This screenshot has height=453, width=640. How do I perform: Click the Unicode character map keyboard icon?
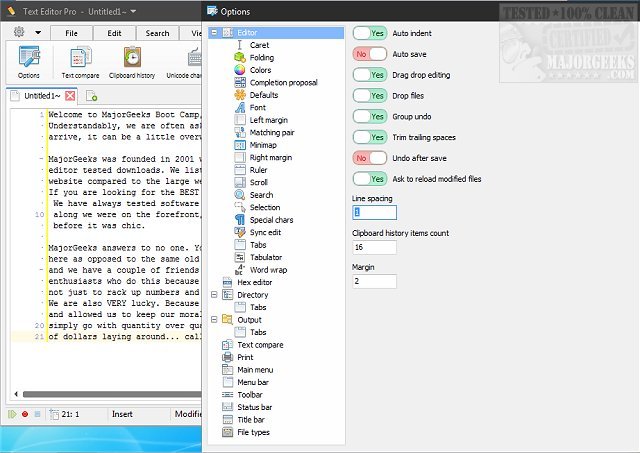[x=194, y=57]
